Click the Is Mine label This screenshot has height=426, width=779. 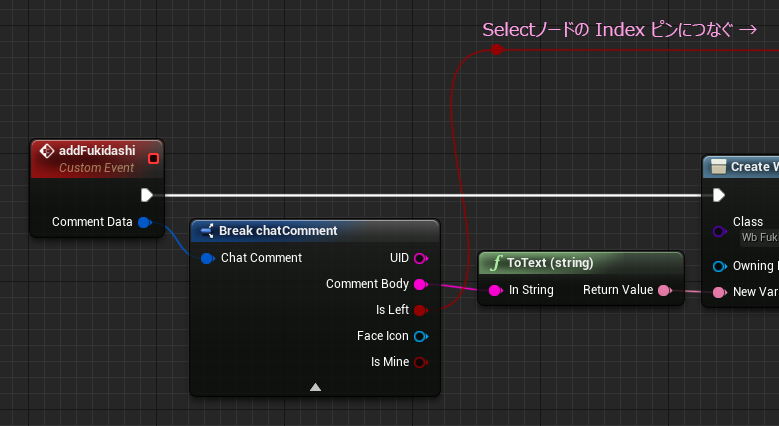[390, 362]
